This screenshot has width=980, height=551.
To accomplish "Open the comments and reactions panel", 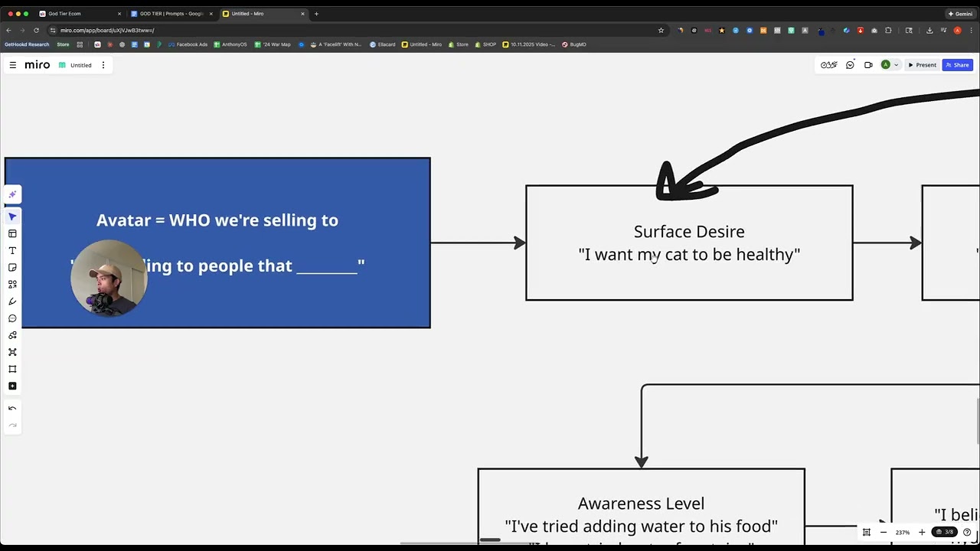I will 850,65.
